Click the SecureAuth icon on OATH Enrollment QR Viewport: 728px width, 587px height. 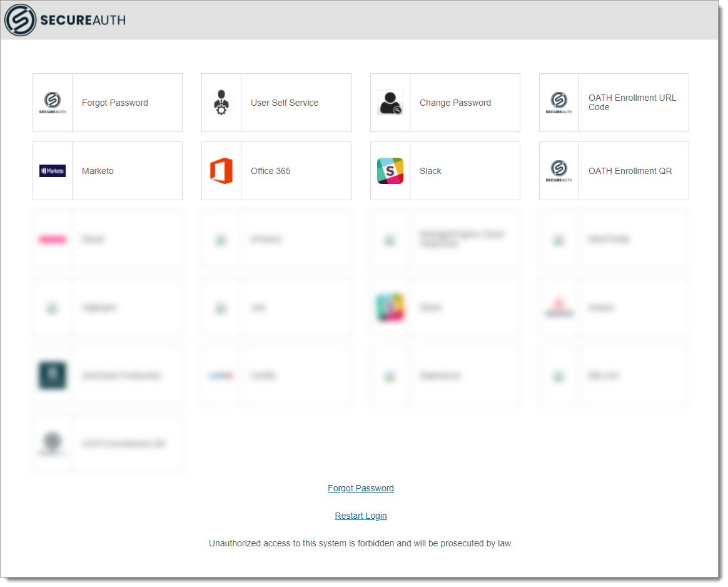559,170
